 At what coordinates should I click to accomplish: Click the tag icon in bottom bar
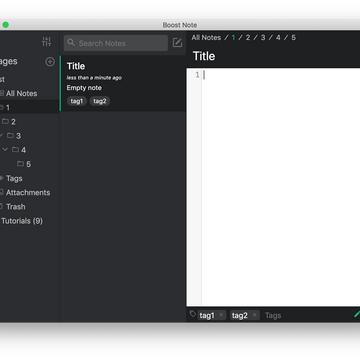coord(193,314)
